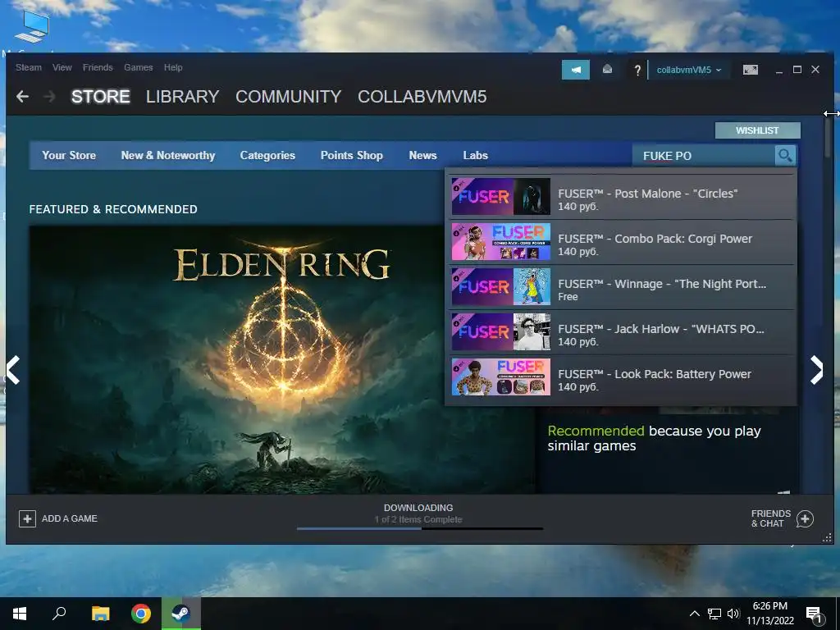This screenshot has width=840, height=630.
Task: Click Steam icon on taskbar
Action: 181,614
